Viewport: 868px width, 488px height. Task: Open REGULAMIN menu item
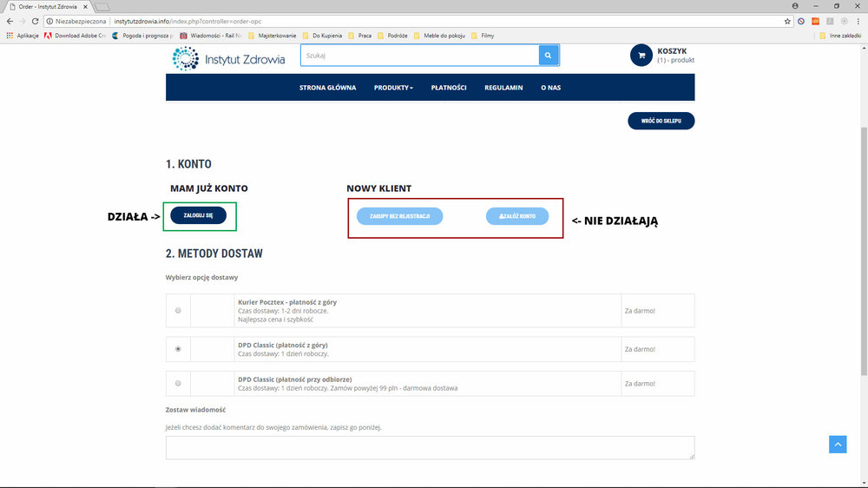[503, 88]
